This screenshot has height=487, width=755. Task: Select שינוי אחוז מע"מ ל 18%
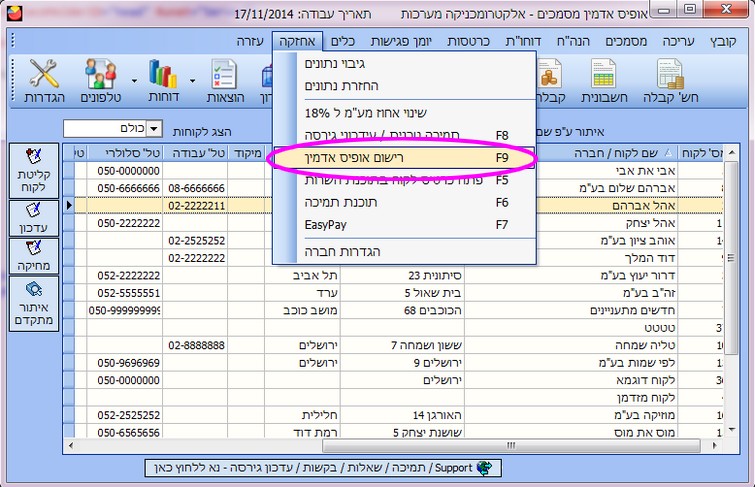tap(404, 113)
